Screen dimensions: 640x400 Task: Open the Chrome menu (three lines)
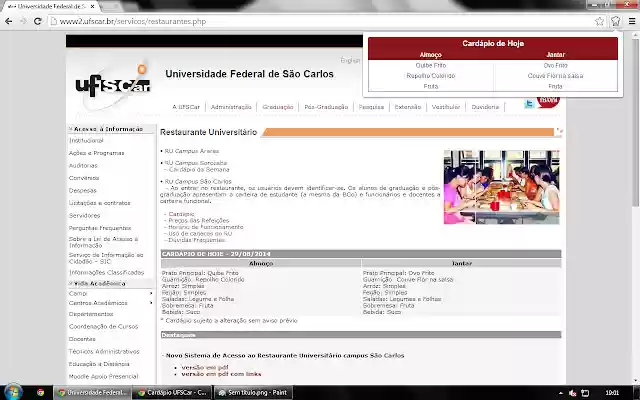pos(632,21)
